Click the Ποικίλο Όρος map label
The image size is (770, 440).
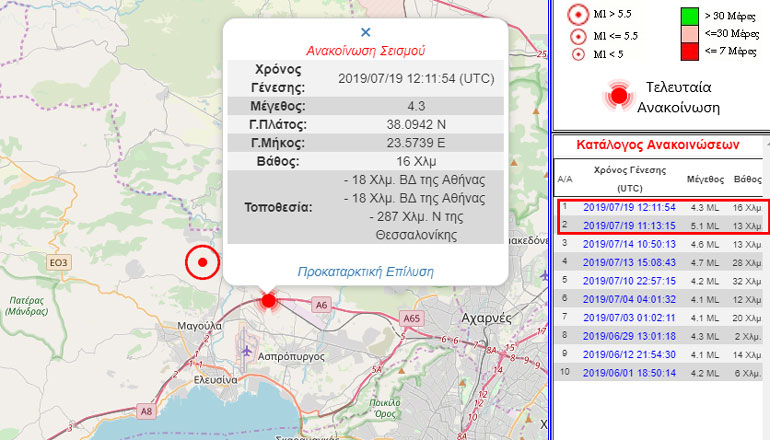pos(385,408)
